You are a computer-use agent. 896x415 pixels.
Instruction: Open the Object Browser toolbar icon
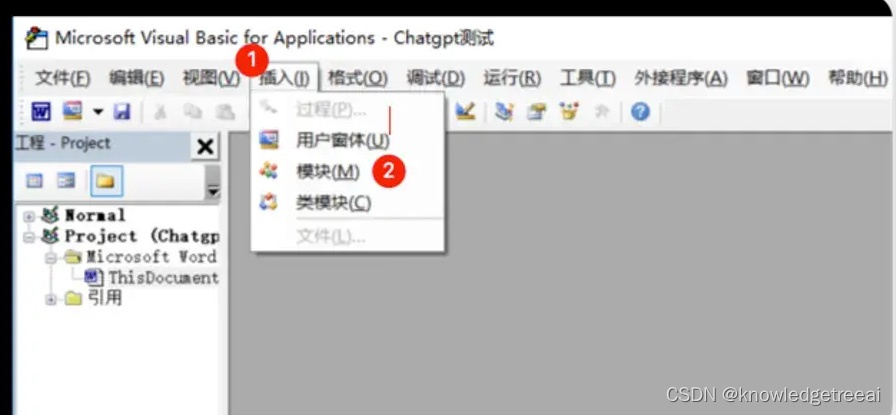[x=569, y=111]
